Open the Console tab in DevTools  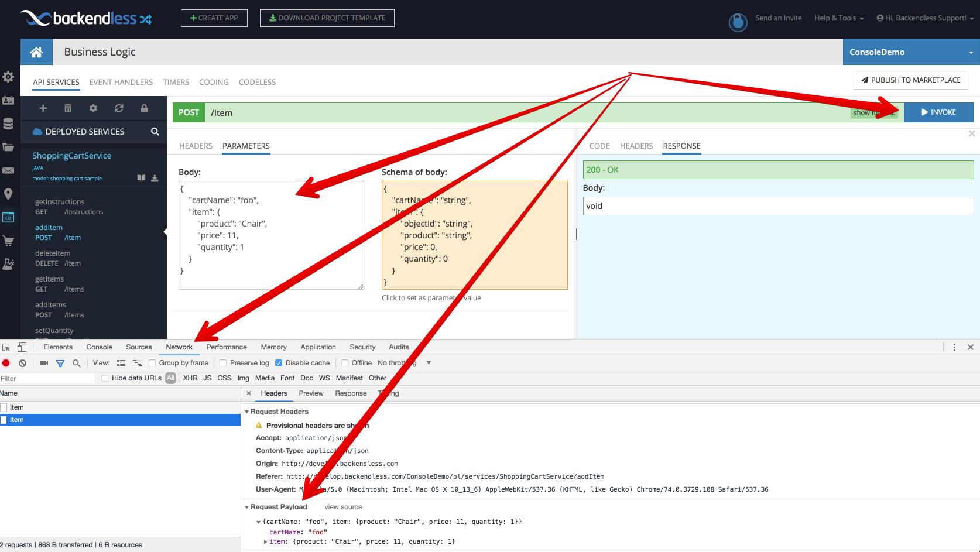[x=99, y=347]
